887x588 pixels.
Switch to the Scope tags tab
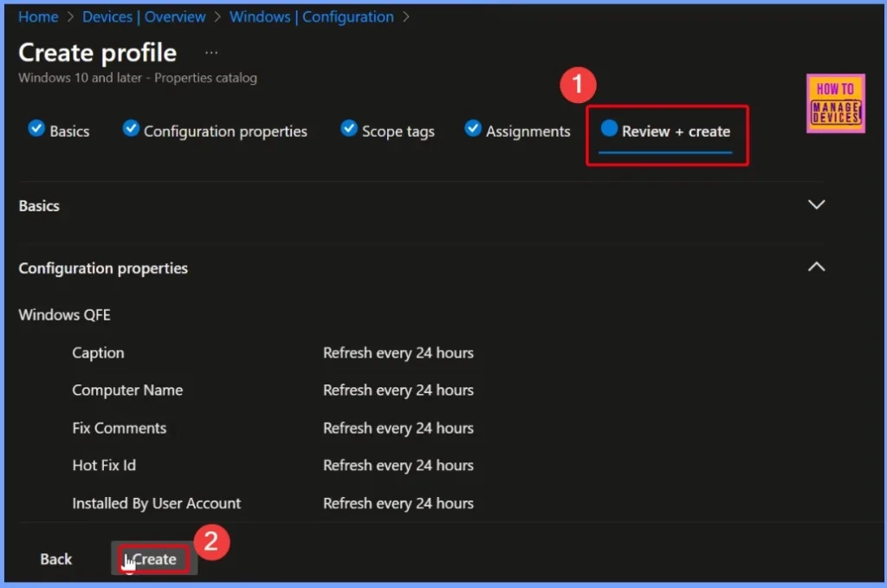[387, 131]
